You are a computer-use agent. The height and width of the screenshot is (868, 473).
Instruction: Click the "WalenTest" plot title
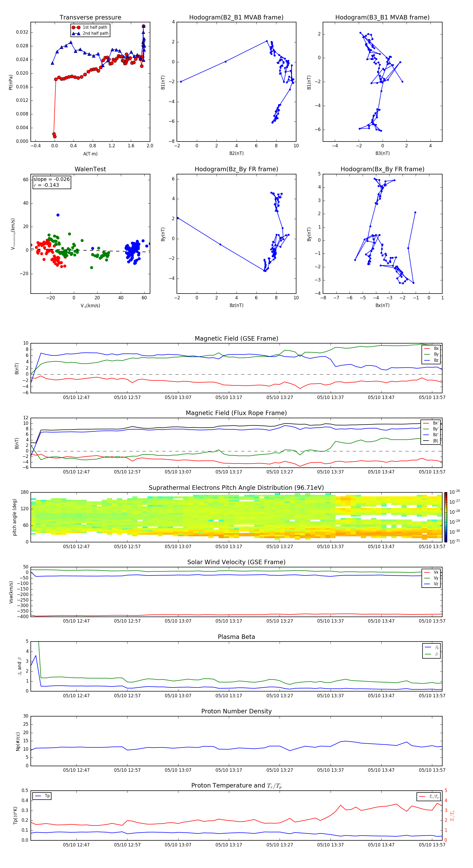tap(90, 169)
